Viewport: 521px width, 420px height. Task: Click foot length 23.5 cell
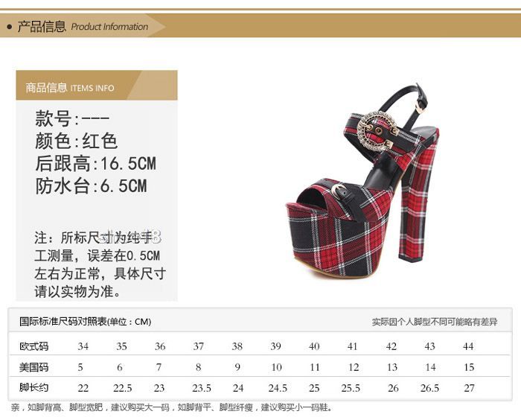(x=202, y=388)
